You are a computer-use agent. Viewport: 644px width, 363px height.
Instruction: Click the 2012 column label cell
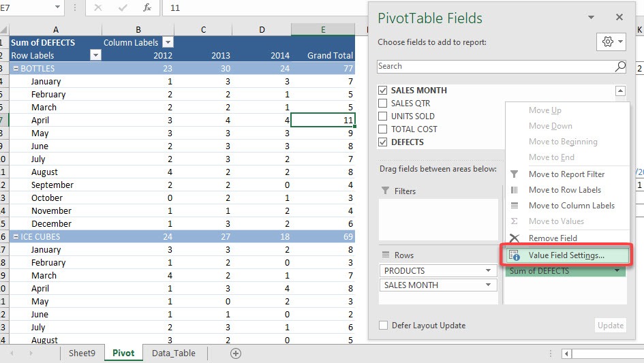point(138,55)
